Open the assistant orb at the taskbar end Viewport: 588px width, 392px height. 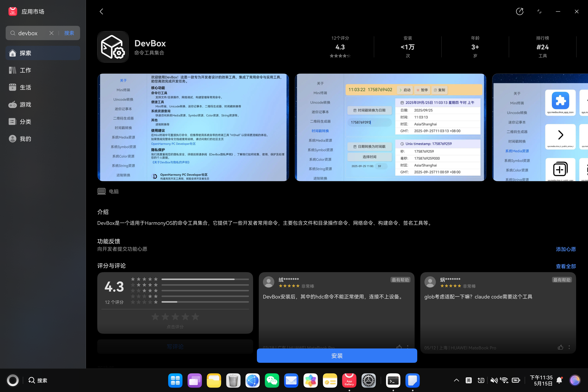click(575, 380)
